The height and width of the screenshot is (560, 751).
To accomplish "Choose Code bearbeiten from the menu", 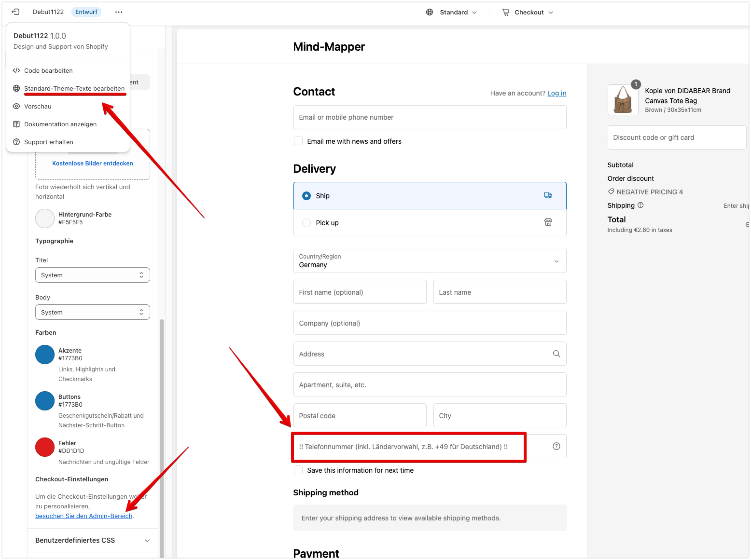I will pos(48,70).
